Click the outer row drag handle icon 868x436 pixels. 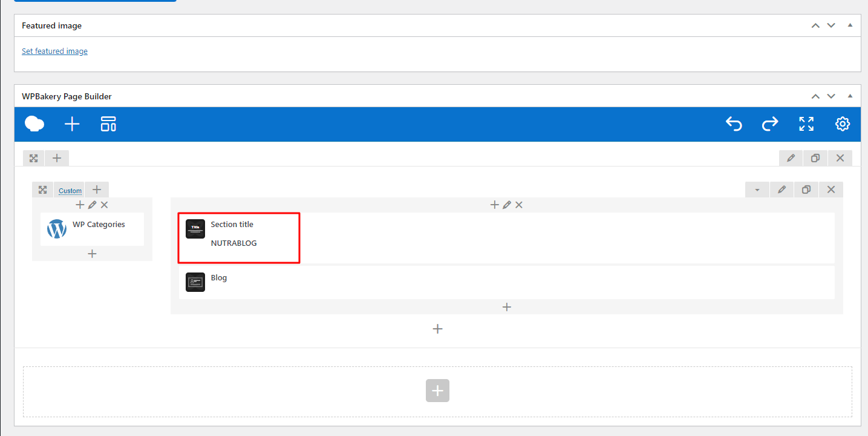click(x=34, y=158)
